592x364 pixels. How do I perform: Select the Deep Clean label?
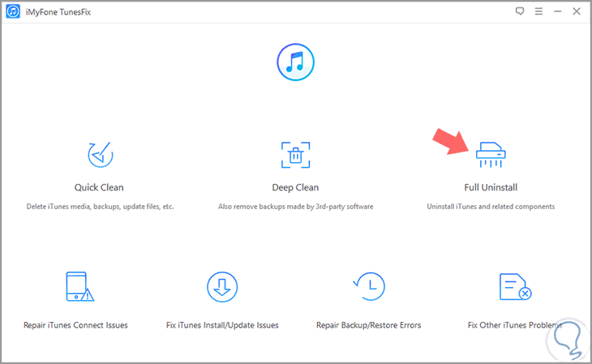(x=296, y=187)
